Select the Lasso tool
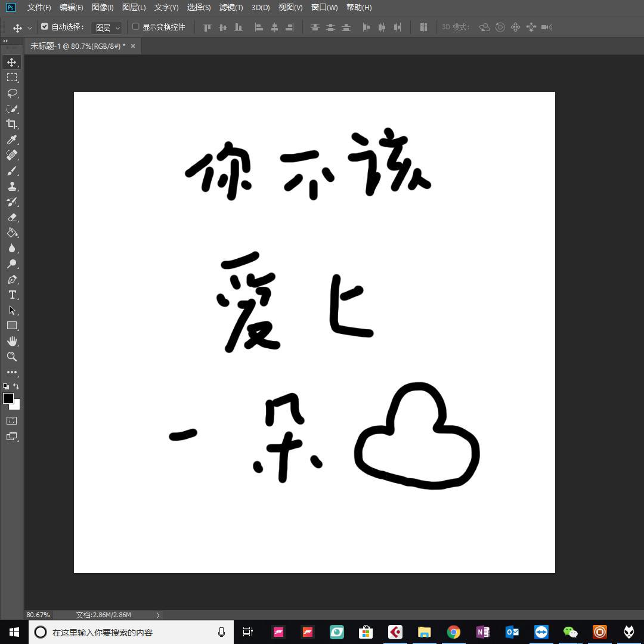Viewport: 644px width, 644px height. [x=12, y=93]
